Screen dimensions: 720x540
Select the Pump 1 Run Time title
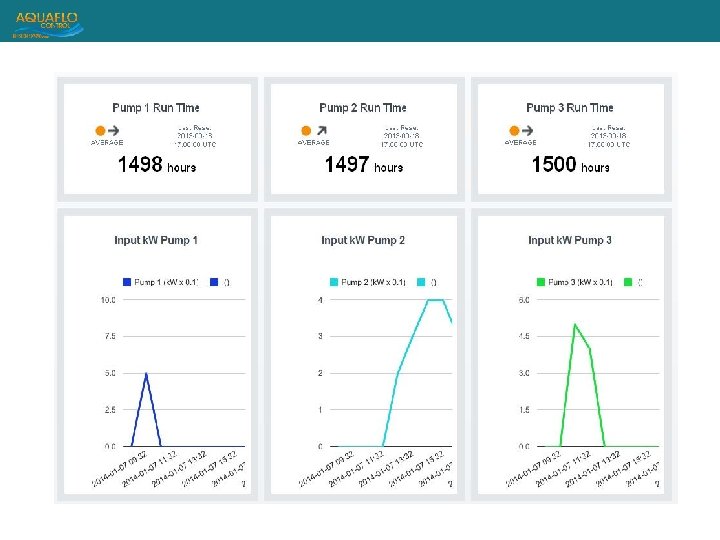[156, 108]
